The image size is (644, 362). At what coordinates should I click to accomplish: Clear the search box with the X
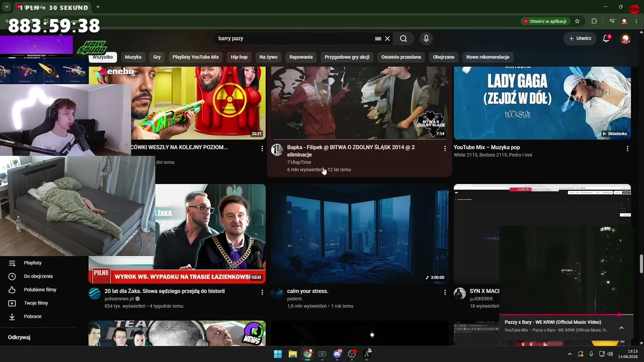387,38
